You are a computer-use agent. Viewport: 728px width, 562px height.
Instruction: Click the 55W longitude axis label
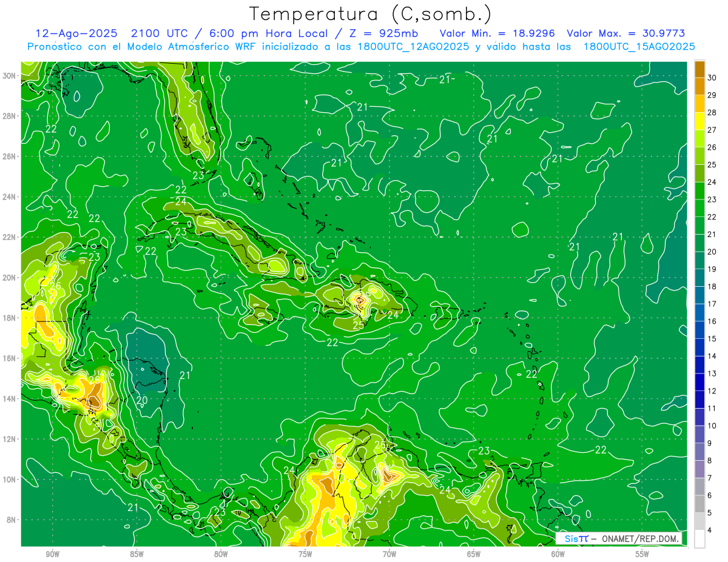coord(642,554)
